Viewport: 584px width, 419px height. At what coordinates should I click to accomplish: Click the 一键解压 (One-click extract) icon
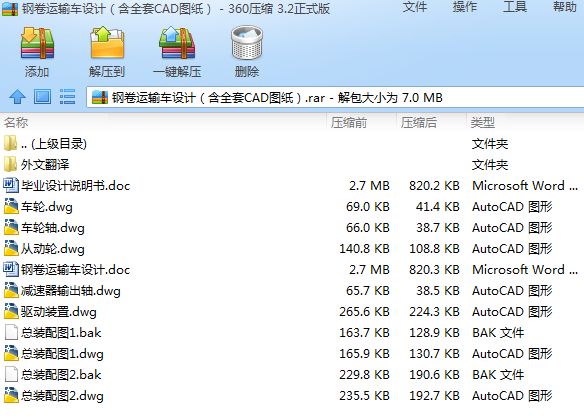coord(177,43)
